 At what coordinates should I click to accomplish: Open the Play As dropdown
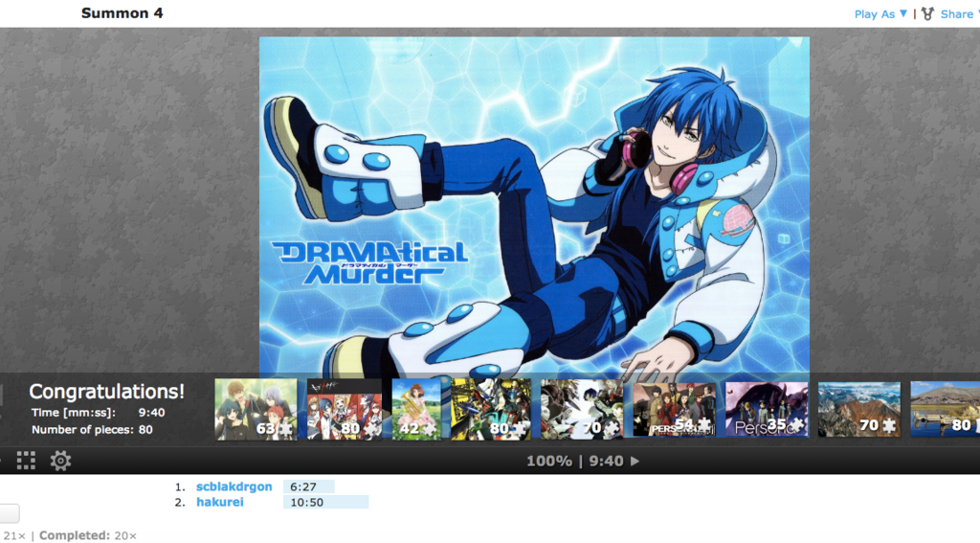(x=880, y=13)
